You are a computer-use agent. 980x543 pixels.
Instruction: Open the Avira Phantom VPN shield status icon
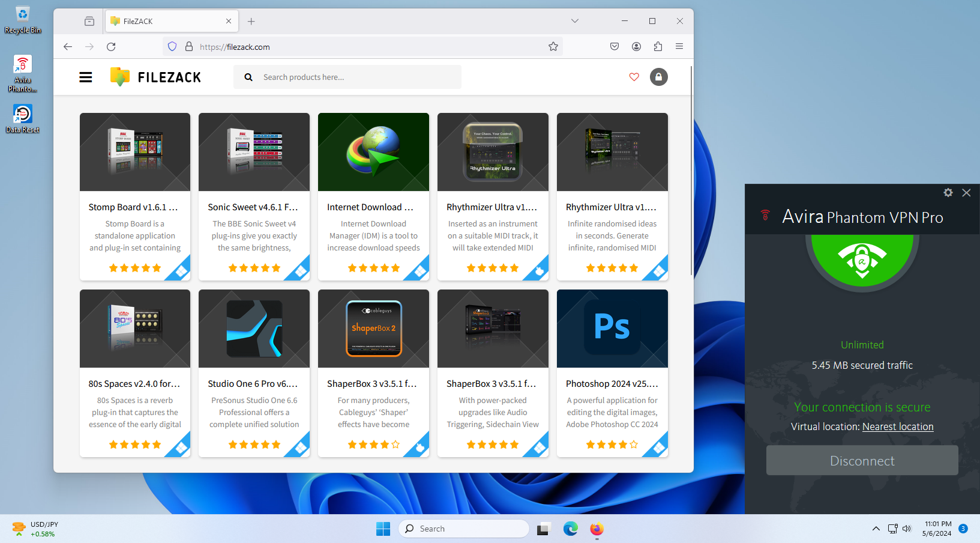(x=862, y=261)
